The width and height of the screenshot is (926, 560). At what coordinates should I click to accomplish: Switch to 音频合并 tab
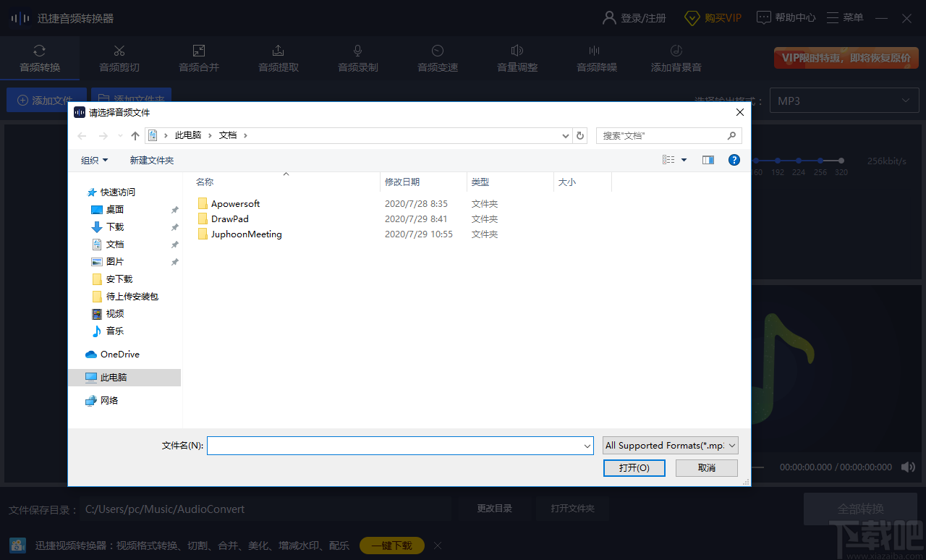click(x=199, y=59)
